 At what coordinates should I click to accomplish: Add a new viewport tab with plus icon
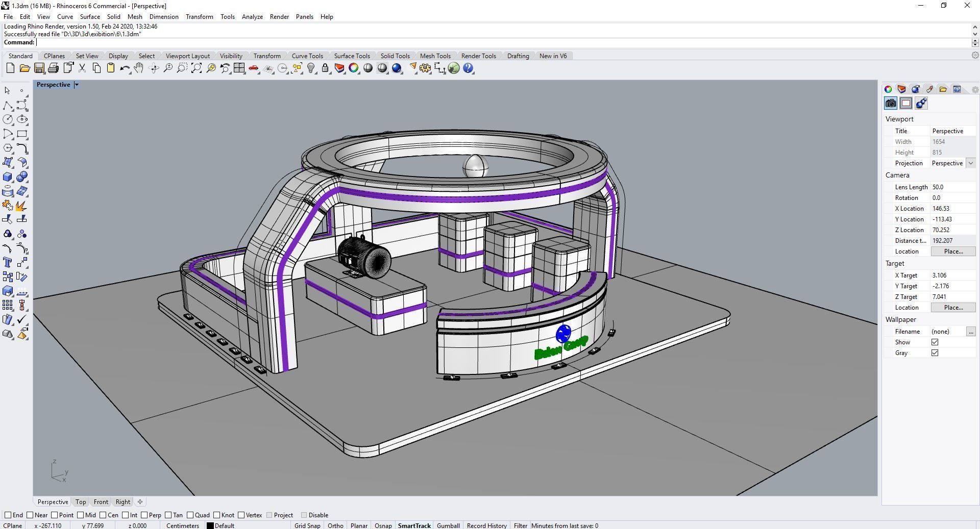140,502
